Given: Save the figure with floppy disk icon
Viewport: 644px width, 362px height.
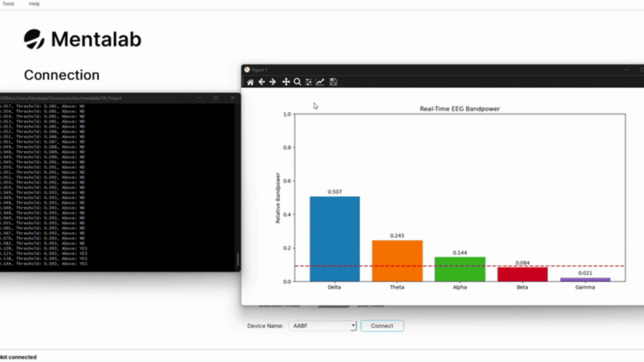Looking at the screenshot, I should 333,82.
